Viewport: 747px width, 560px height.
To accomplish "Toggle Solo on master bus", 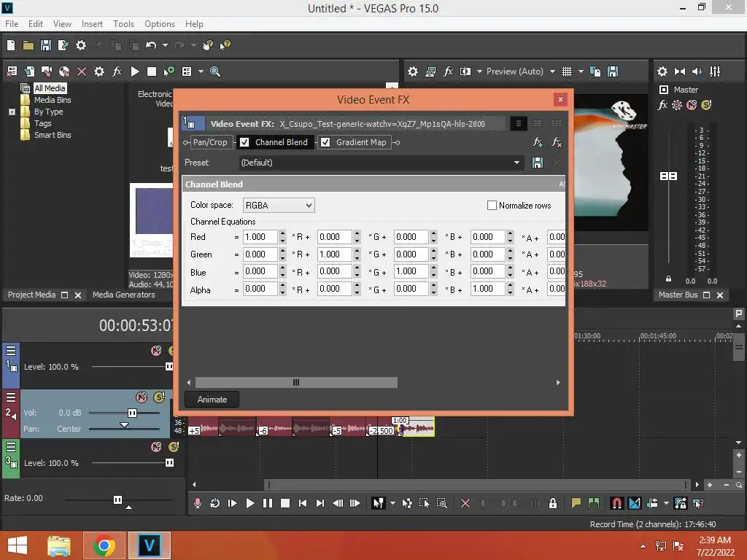I will click(706, 105).
